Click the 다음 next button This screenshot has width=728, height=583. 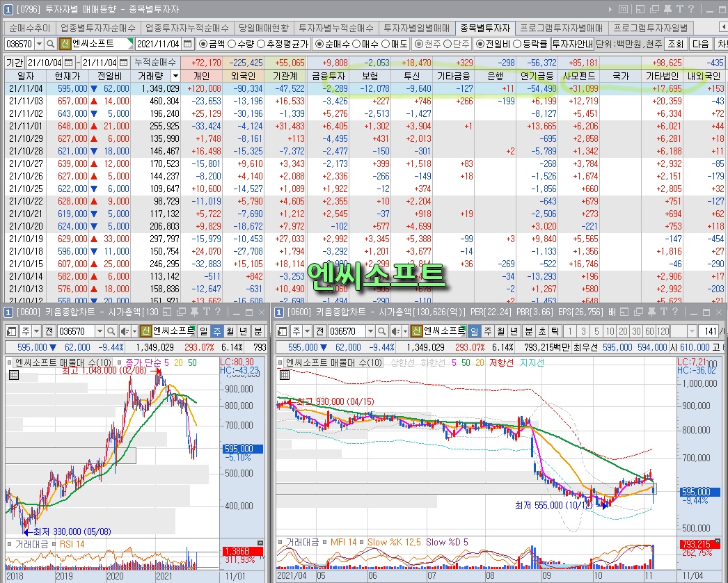point(700,44)
